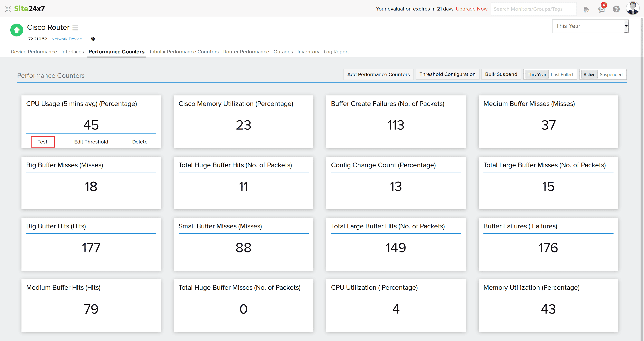Click the tag icon under Cisco Router
Screen dimensions: 644x341
pos(93,39)
